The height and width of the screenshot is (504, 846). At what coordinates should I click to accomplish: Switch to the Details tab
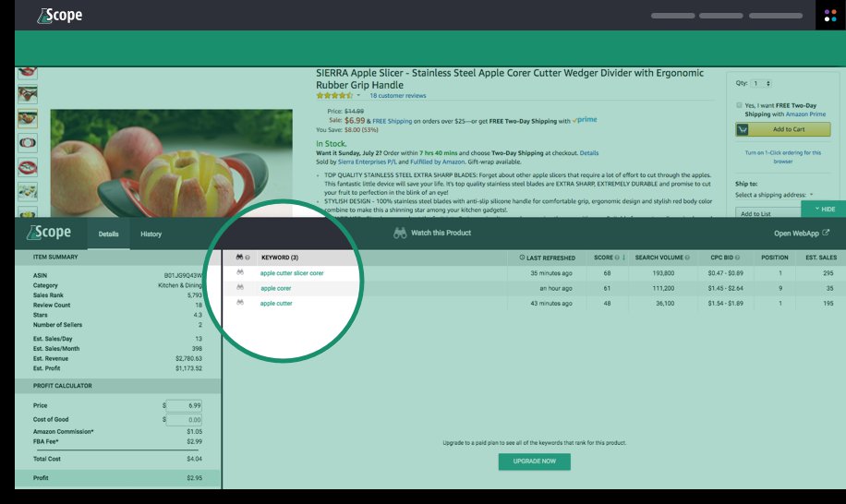click(x=108, y=234)
